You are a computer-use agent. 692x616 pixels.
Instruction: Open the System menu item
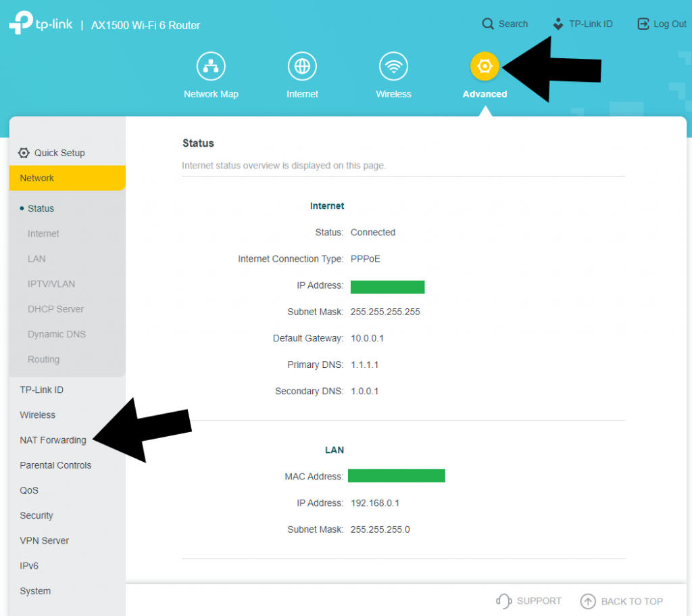[x=35, y=590]
